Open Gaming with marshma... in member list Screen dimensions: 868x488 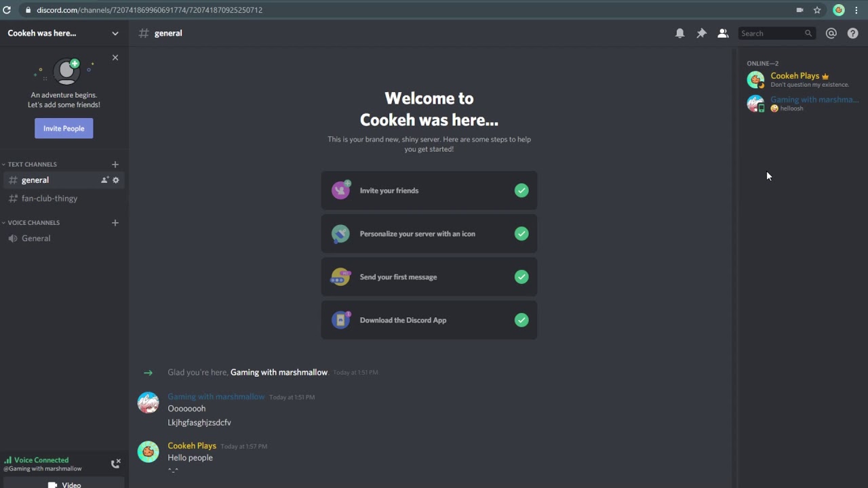coord(803,104)
